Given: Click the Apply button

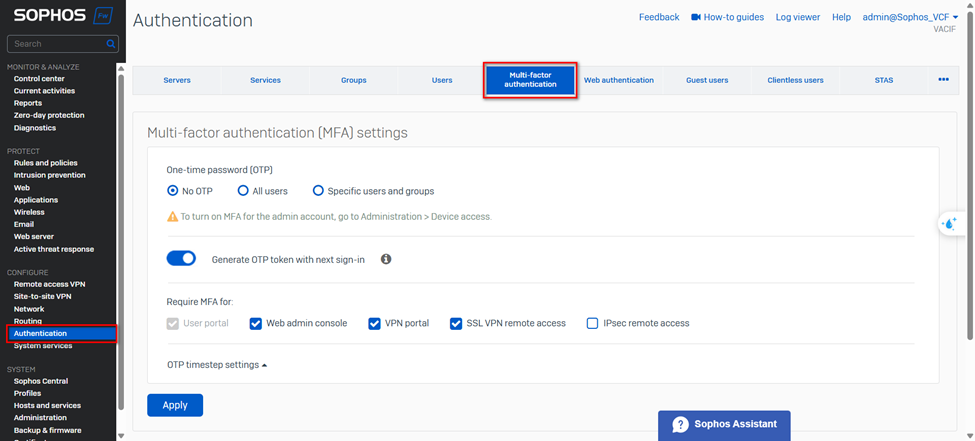Looking at the screenshot, I should coord(175,405).
